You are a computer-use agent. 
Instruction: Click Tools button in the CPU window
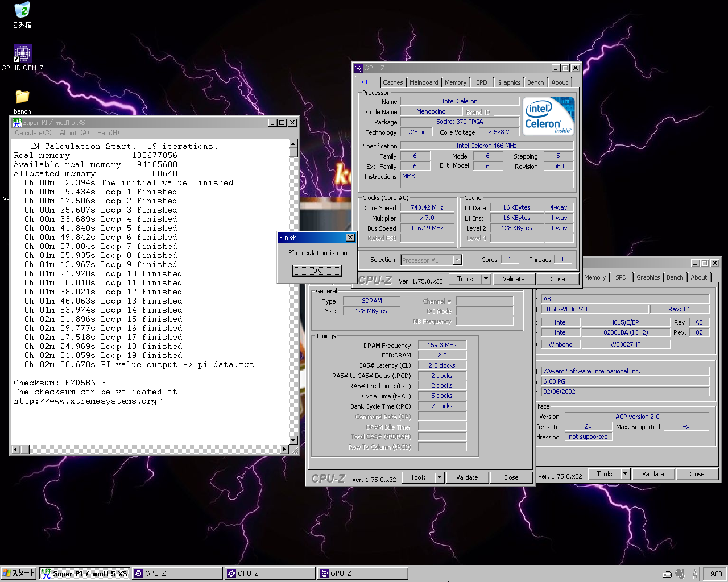pos(465,279)
